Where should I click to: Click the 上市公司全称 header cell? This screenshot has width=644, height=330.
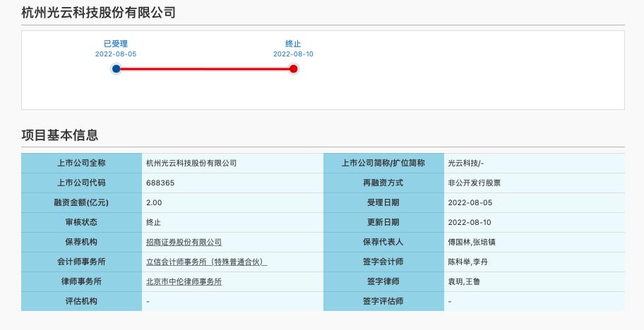(x=81, y=163)
